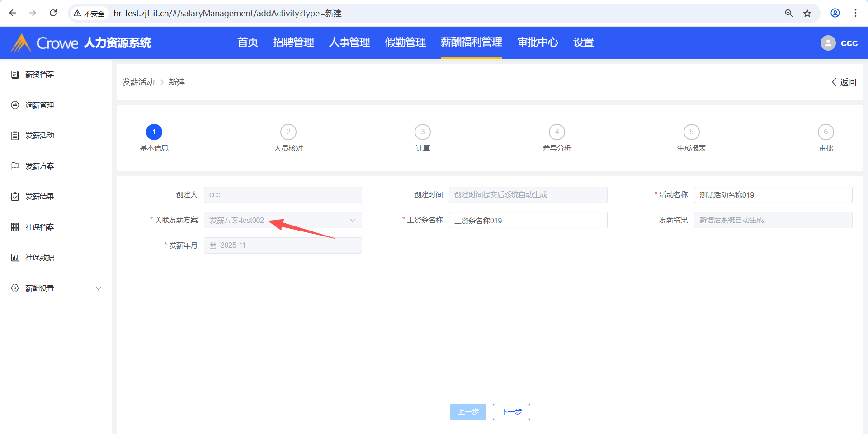The height and width of the screenshot is (434, 868).
Task: Click the 发薪结果 sidebar icon
Action: tap(15, 197)
